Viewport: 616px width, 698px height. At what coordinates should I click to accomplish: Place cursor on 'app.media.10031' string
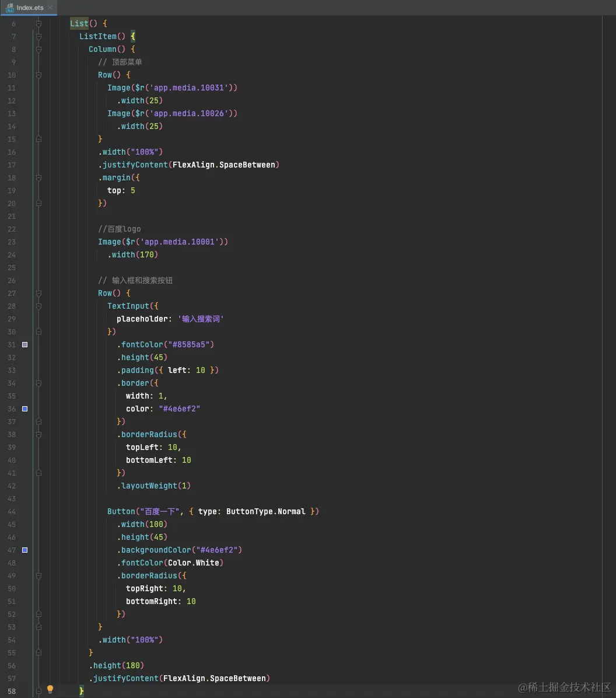(189, 88)
